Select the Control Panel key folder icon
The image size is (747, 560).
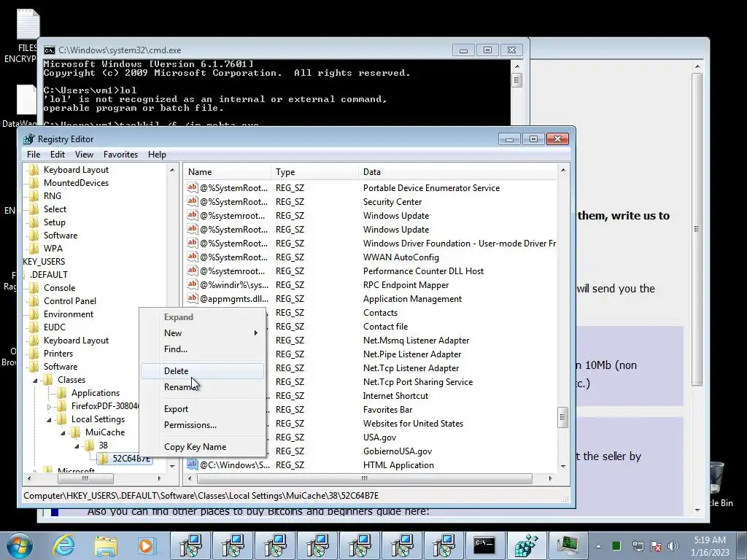pos(34,301)
